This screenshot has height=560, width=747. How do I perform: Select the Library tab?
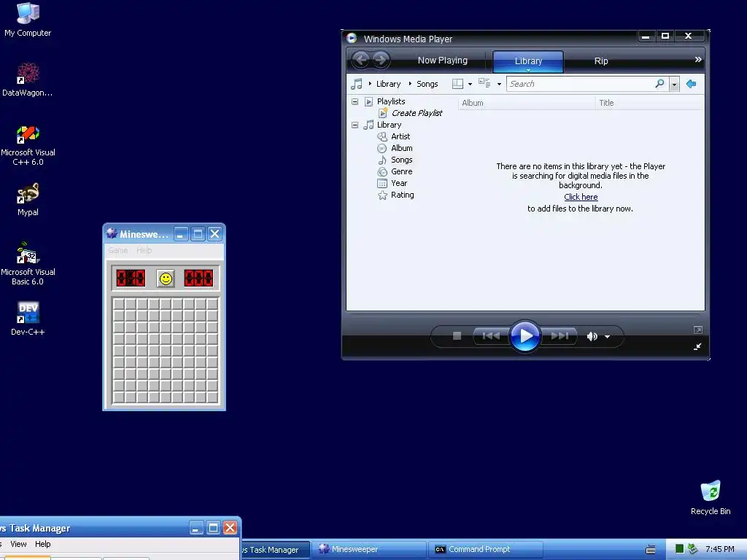[x=528, y=61]
